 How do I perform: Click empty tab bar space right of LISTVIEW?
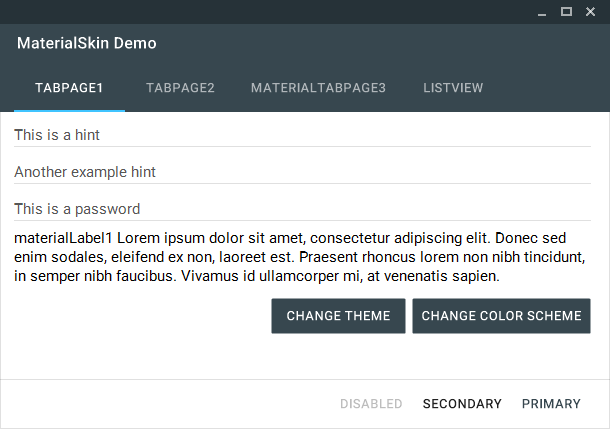click(550, 88)
